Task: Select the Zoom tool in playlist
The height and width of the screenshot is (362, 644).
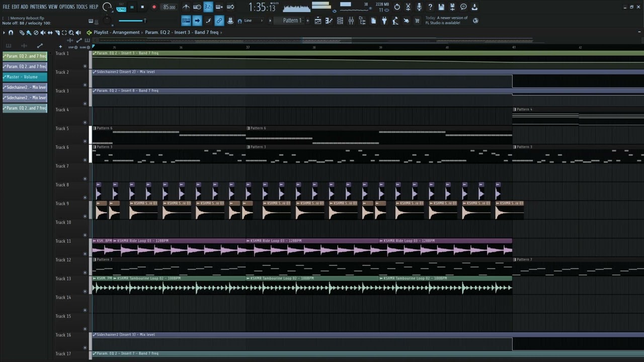Action: point(71,33)
